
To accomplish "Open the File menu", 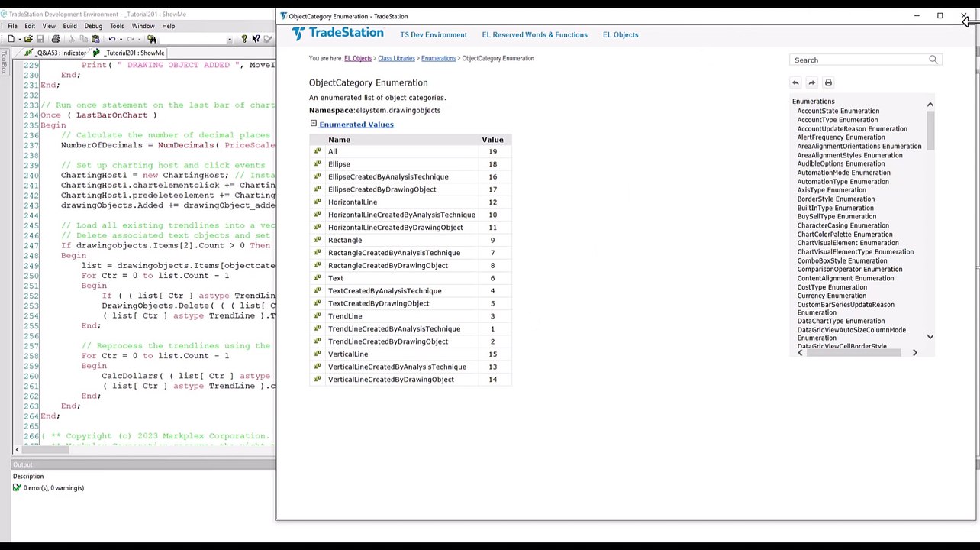I will [13, 26].
